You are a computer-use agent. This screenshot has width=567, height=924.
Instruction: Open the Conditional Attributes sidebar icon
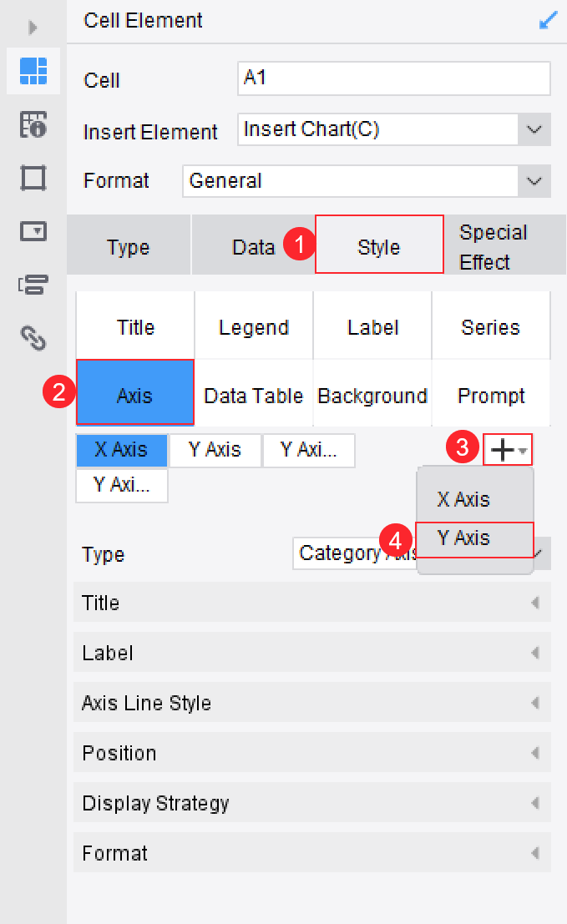33,284
